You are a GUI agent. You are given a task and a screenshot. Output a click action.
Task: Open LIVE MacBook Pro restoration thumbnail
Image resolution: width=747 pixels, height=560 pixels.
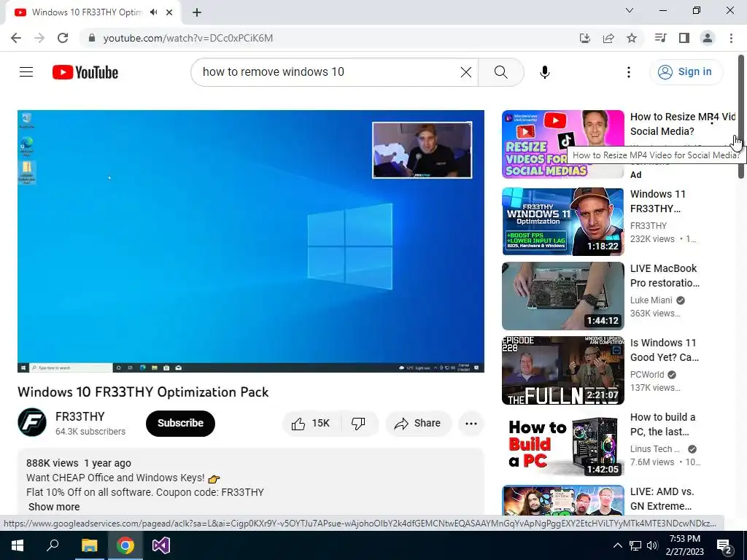click(x=562, y=296)
